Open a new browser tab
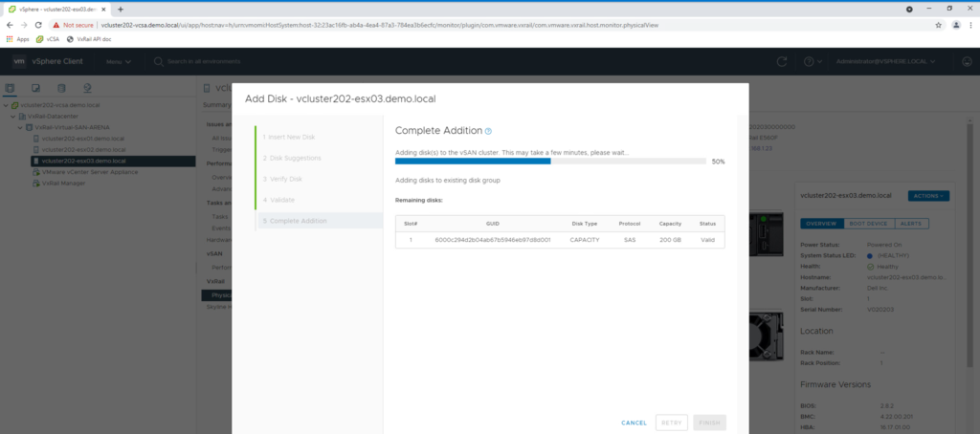 (x=121, y=10)
